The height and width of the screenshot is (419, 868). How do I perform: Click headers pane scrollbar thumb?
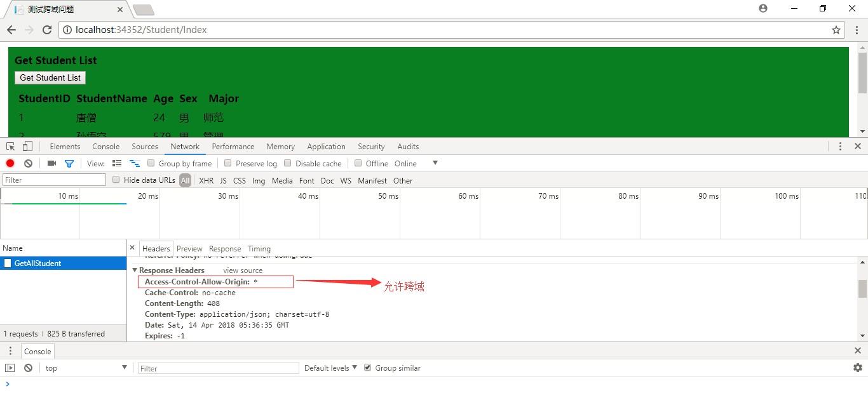pos(862,288)
